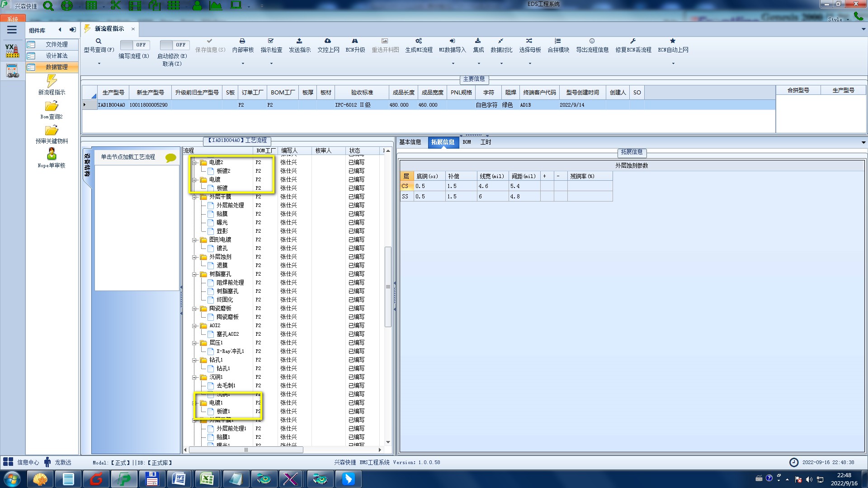Select 设计算法 in the component library
This screenshot has height=488, width=868.
pos(57,56)
